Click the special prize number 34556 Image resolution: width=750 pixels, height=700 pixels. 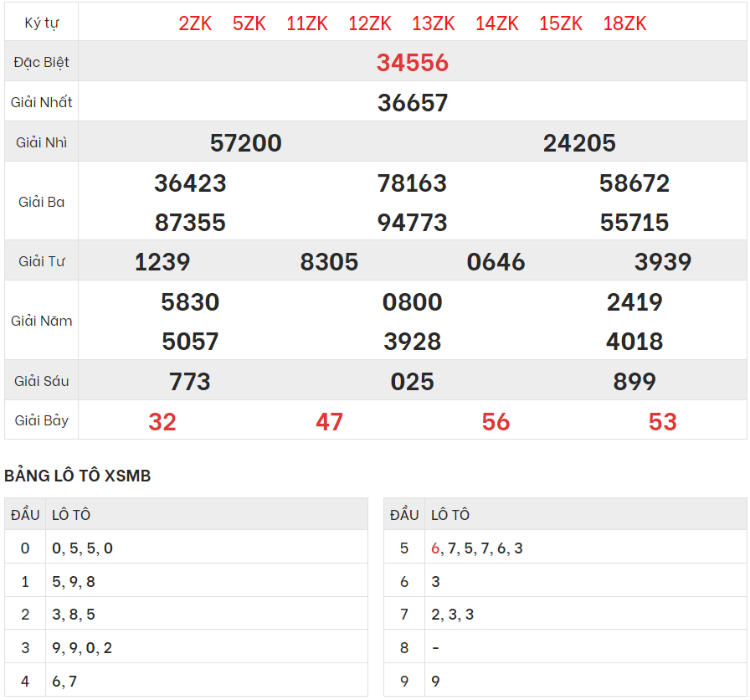pos(413,63)
